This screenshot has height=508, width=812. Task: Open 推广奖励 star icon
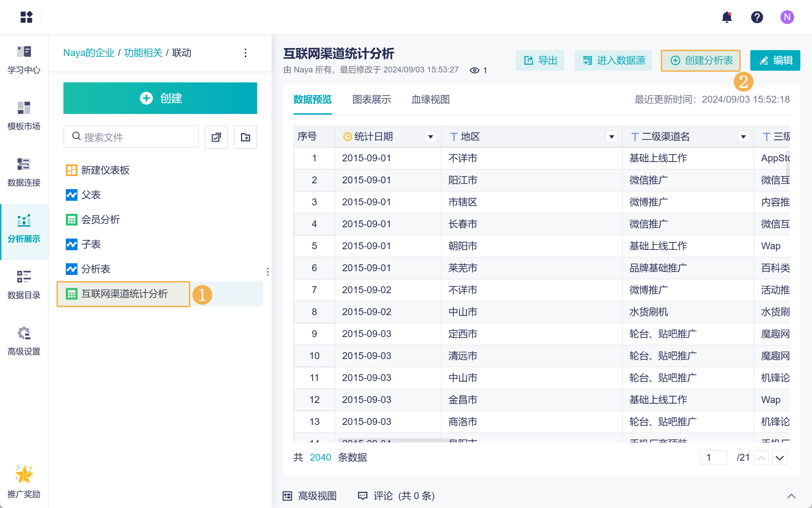(24, 474)
